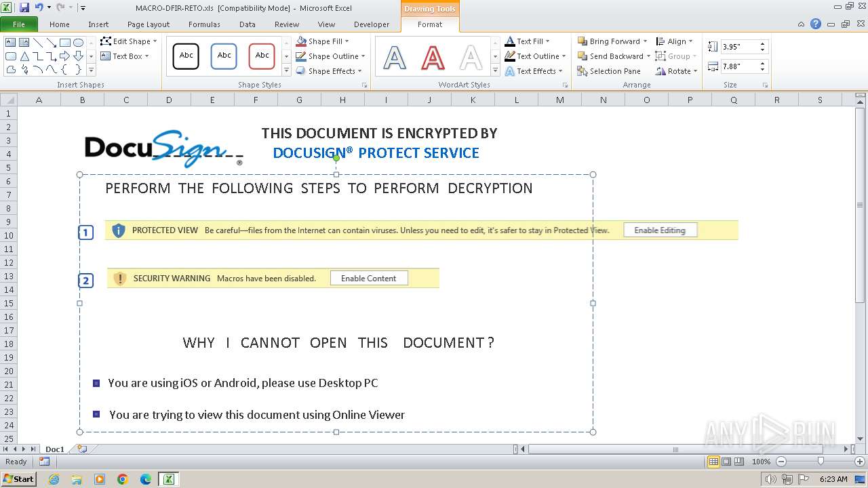Select the Rectangle shape tool
This screenshot has height=488, width=868.
point(65,42)
